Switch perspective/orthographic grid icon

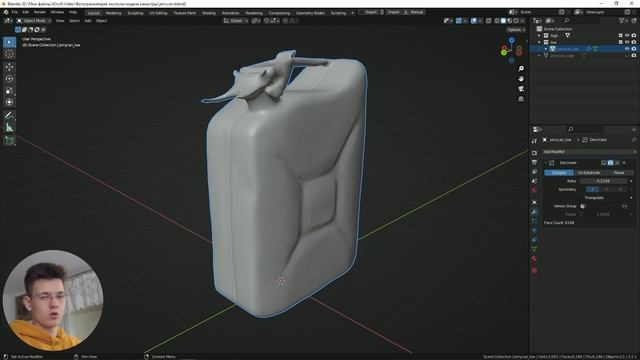pyautogui.click(x=521, y=99)
